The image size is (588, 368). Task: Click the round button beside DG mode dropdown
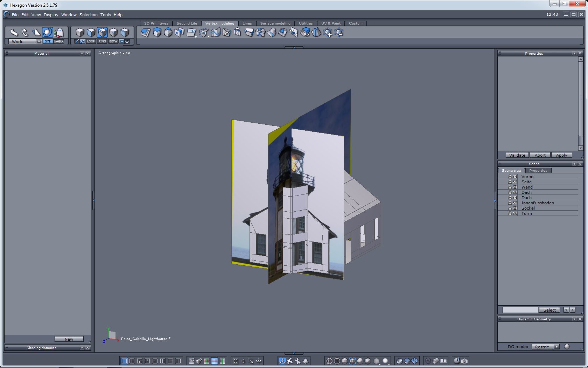(x=567, y=347)
